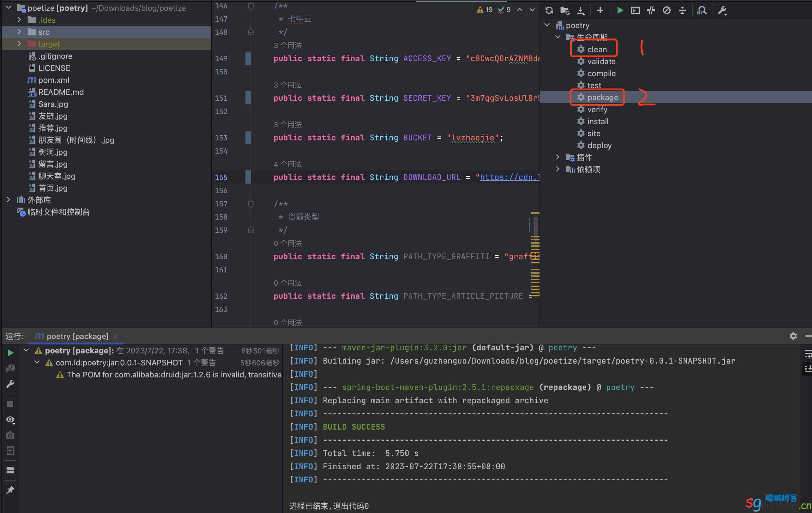
Task: Collapse the 生命周期 lifecycle folder
Action: tap(558, 37)
